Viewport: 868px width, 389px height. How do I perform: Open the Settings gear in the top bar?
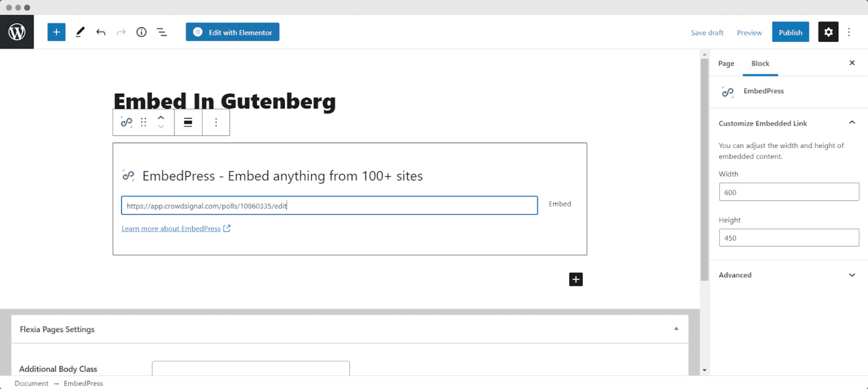pyautogui.click(x=828, y=32)
